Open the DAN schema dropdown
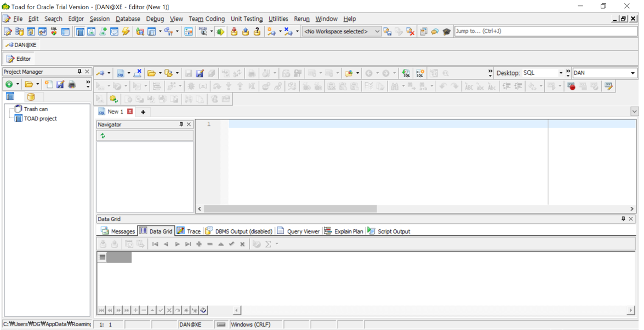The height and width of the screenshot is (330, 644). click(x=632, y=73)
